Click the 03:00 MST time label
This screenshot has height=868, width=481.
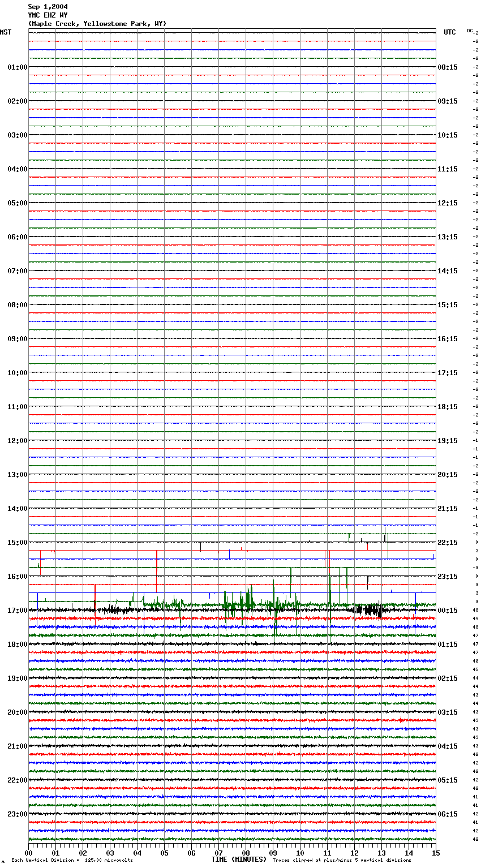[x=17, y=135]
